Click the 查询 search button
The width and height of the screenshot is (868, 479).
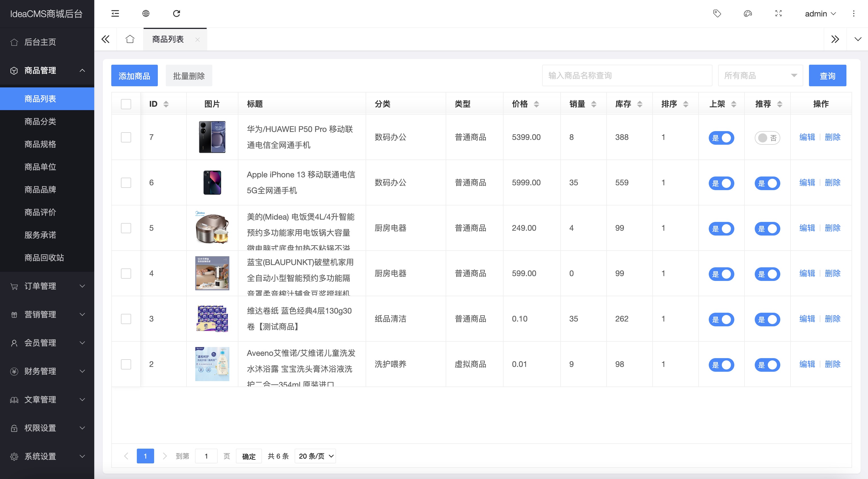coord(827,75)
